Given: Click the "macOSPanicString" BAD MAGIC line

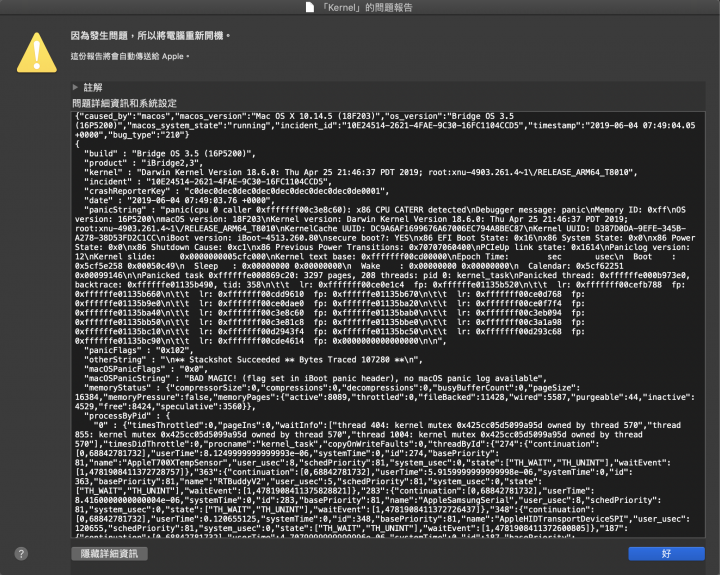Looking at the screenshot, I should (315, 378).
